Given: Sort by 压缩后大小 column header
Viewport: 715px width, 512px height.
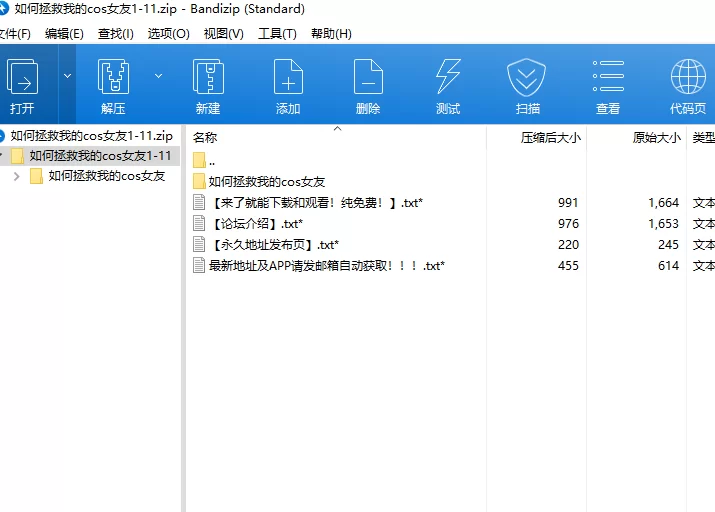Looking at the screenshot, I should 550,137.
